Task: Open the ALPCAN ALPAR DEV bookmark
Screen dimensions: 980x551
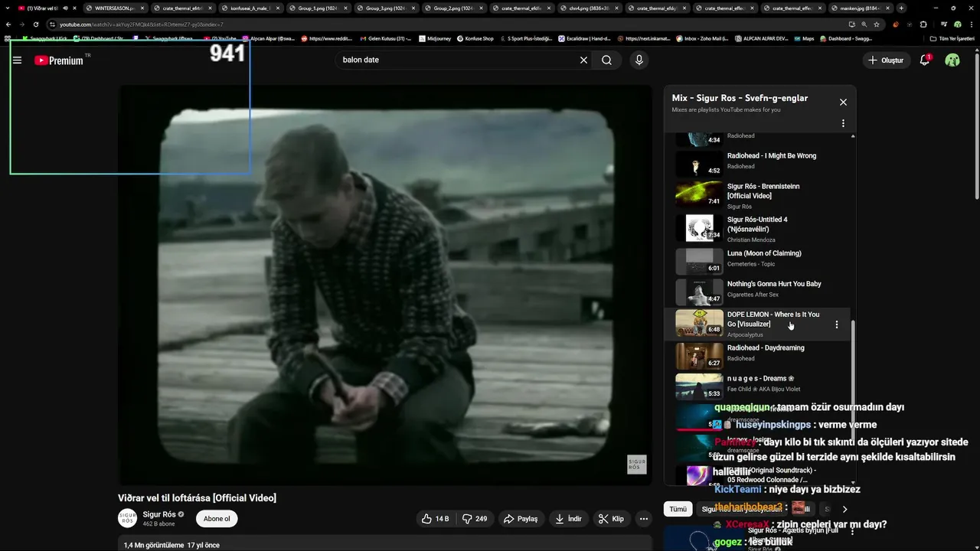Action: click(x=761, y=38)
